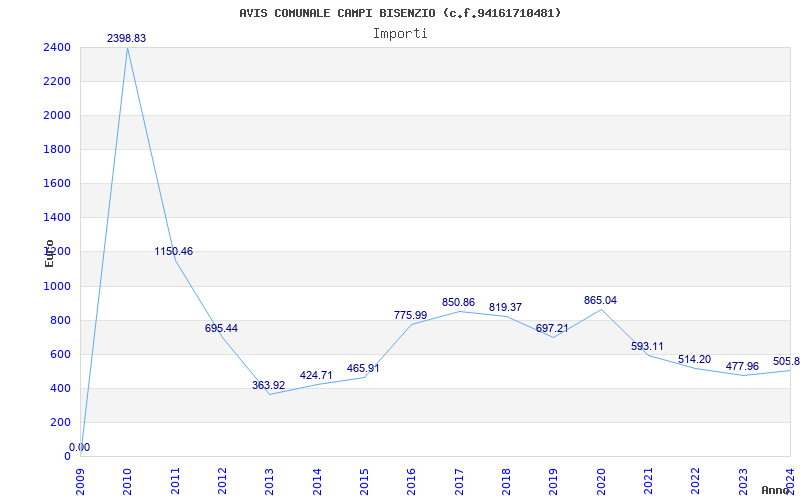Select the 1150.46 data label
Screen dimensions: 800x500
click(x=174, y=252)
